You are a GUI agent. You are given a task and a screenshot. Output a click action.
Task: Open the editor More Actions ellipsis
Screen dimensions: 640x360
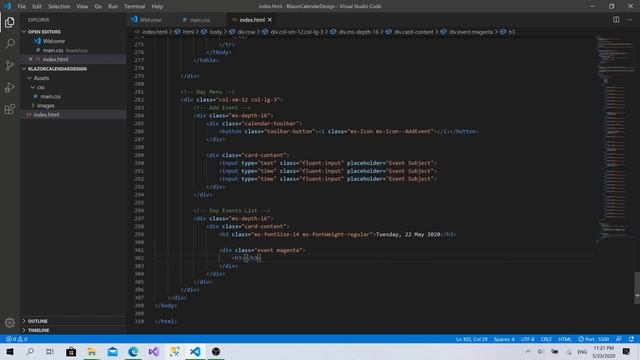[x=629, y=20]
